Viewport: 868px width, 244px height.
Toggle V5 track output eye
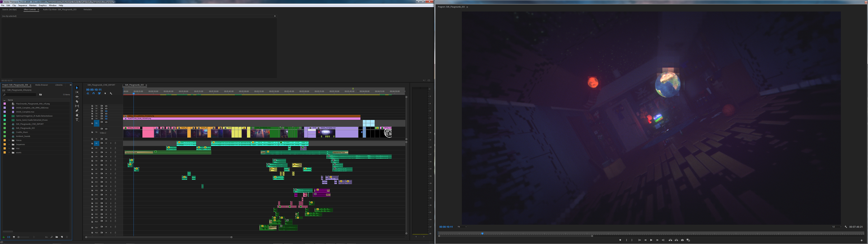106,116
